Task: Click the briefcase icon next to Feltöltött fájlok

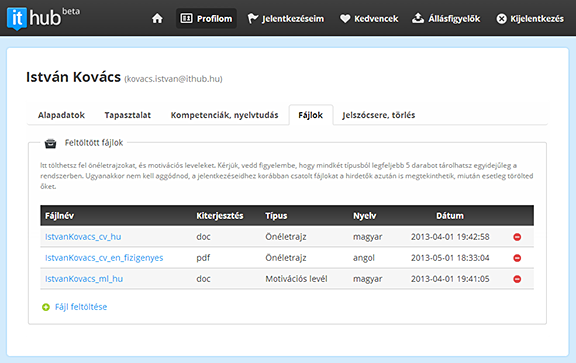Action: tap(50, 143)
